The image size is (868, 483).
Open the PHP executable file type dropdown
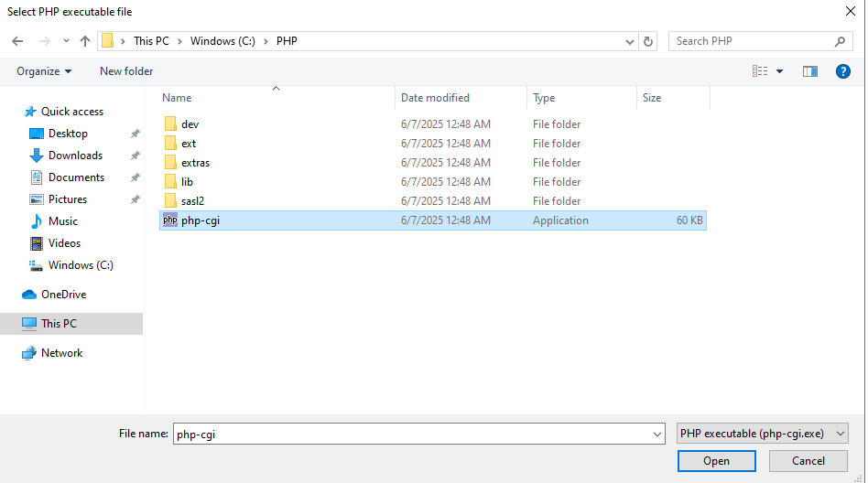[x=763, y=434]
